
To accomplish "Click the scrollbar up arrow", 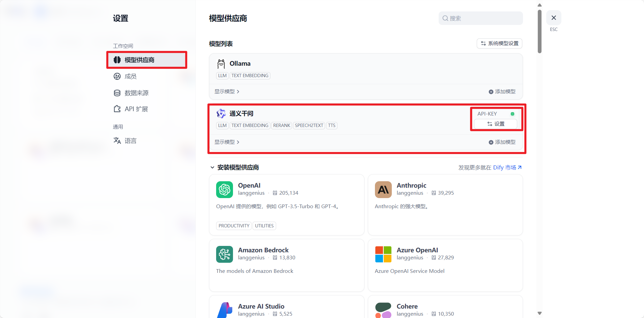I will [x=539, y=5].
